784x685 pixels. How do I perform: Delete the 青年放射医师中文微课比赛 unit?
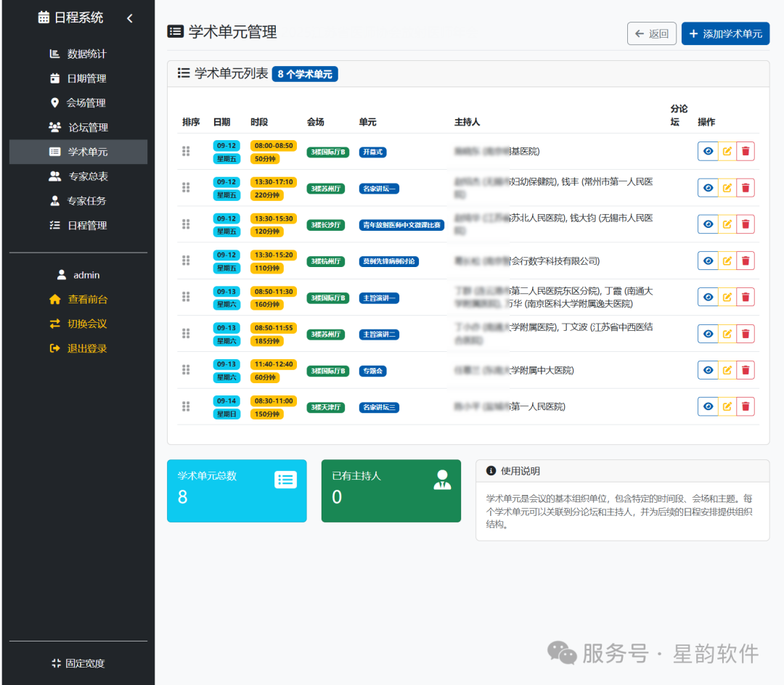pos(746,223)
